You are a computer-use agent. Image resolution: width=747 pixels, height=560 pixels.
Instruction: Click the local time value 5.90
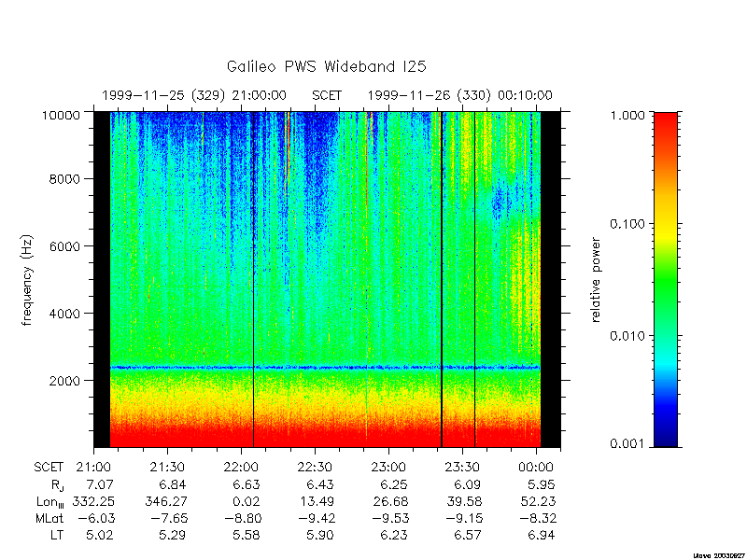coord(320,535)
